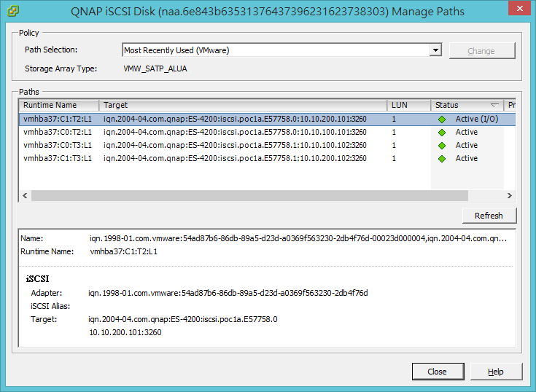536x392 pixels.
Task: Click right arrow of paths horizontal scrollbar
Action: coord(509,195)
